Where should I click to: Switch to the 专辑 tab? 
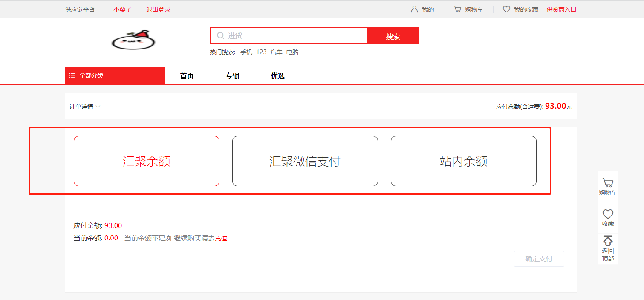tap(232, 76)
